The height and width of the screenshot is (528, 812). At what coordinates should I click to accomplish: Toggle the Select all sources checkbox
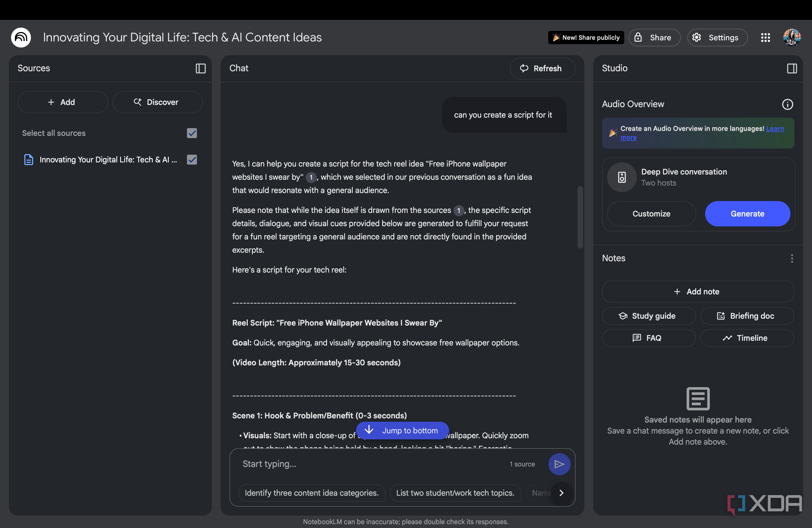point(192,133)
